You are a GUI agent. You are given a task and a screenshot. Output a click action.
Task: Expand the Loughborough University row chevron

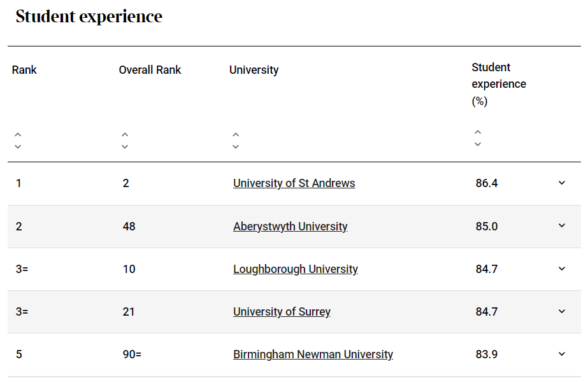(562, 269)
